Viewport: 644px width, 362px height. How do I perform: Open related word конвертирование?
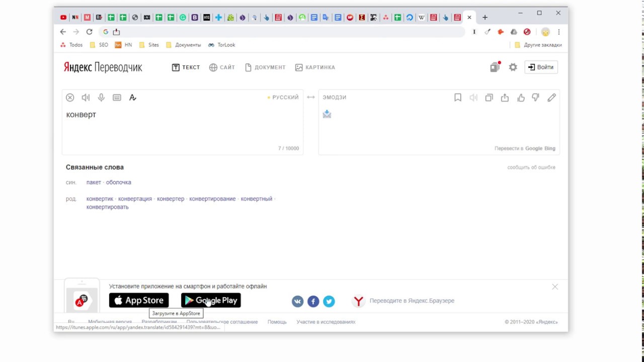coord(212,199)
